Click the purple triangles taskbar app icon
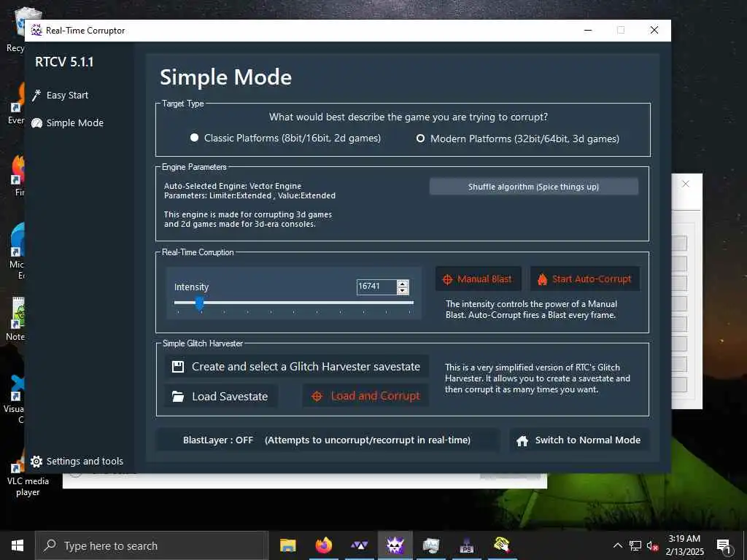The height and width of the screenshot is (560, 747). pyautogui.click(x=359, y=545)
